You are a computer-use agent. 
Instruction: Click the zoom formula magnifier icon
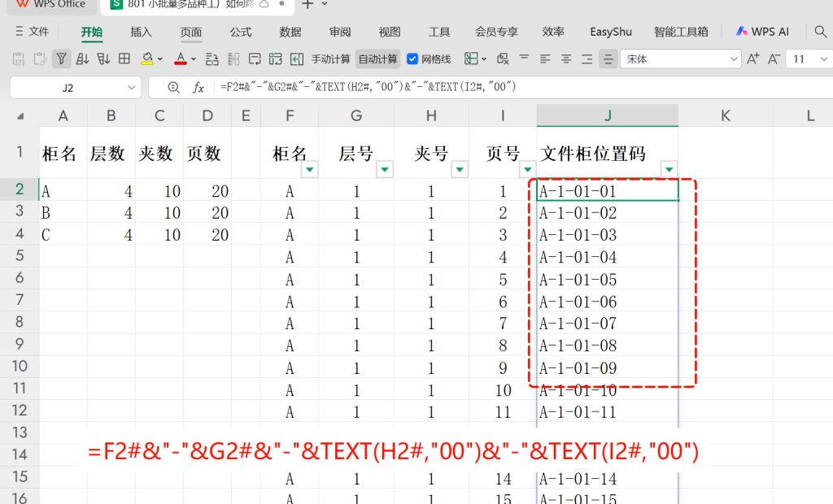pyautogui.click(x=173, y=88)
